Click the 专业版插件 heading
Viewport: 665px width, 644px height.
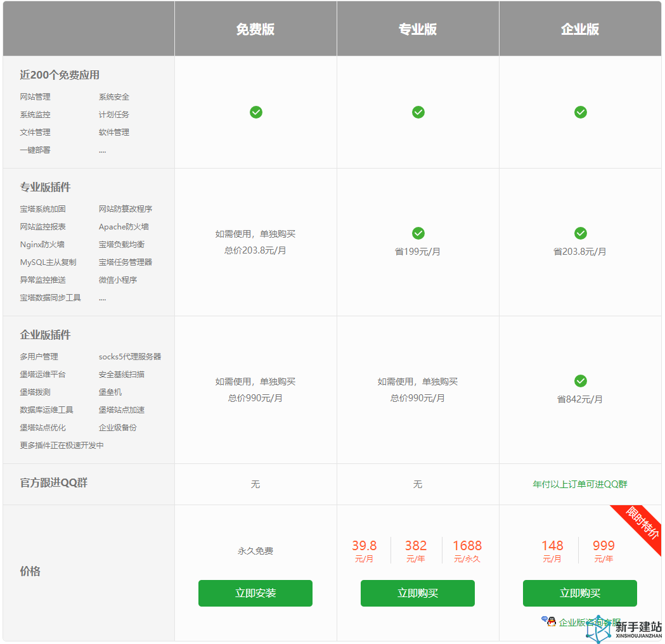pos(46,187)
